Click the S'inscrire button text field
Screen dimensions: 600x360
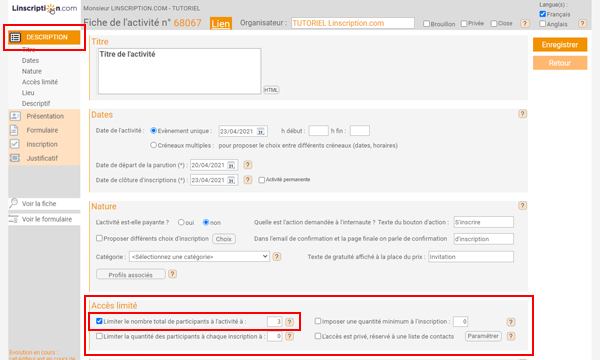(484, 222)
